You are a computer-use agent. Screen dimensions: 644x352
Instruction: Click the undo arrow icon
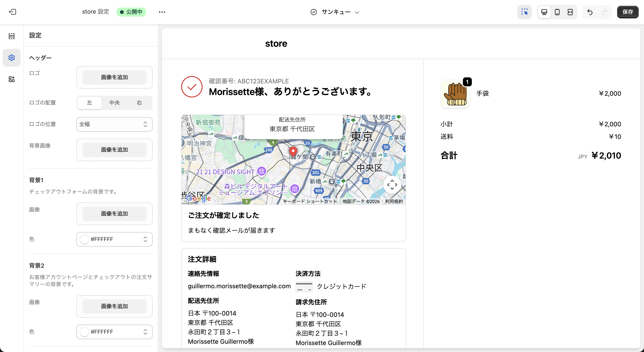pyautogui.click(x=589, y=12)
